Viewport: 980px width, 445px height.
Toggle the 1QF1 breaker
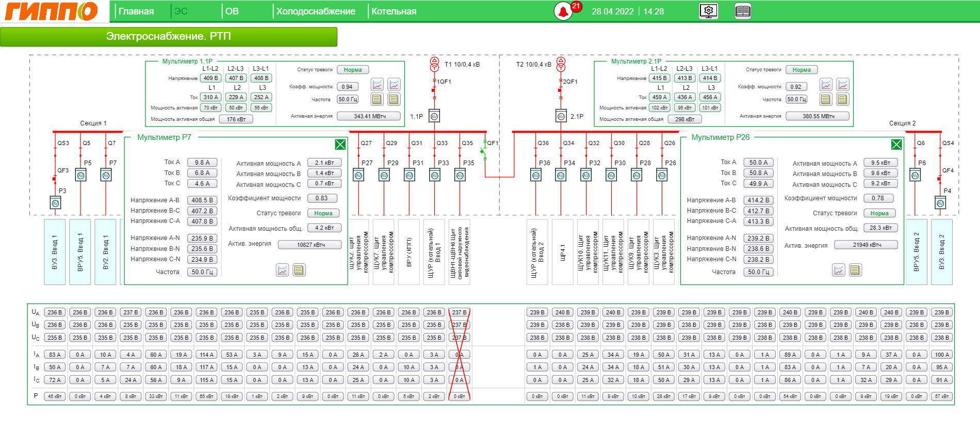434,90
